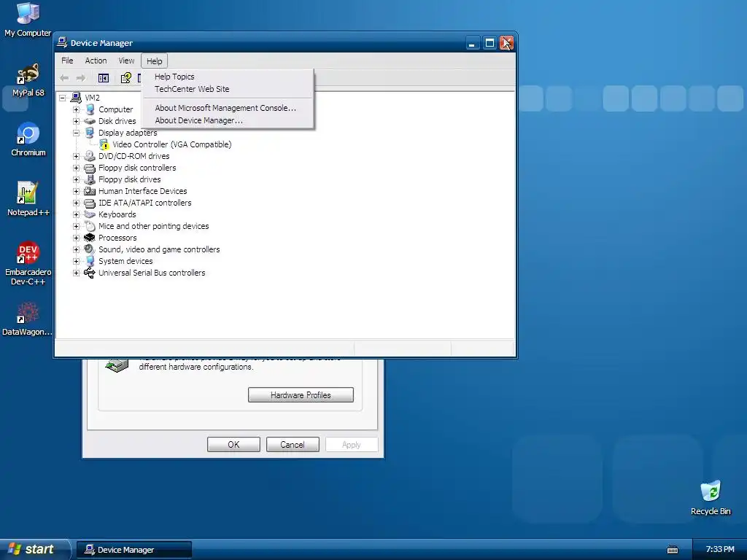747x560 pixels.
Task: Click the Universal Serial Bus controllers icon
Action: click(x=90, y=273)
